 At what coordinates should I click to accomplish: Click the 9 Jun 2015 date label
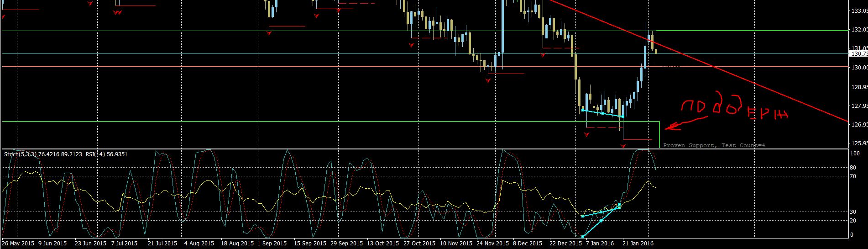[x=53, y=244]
